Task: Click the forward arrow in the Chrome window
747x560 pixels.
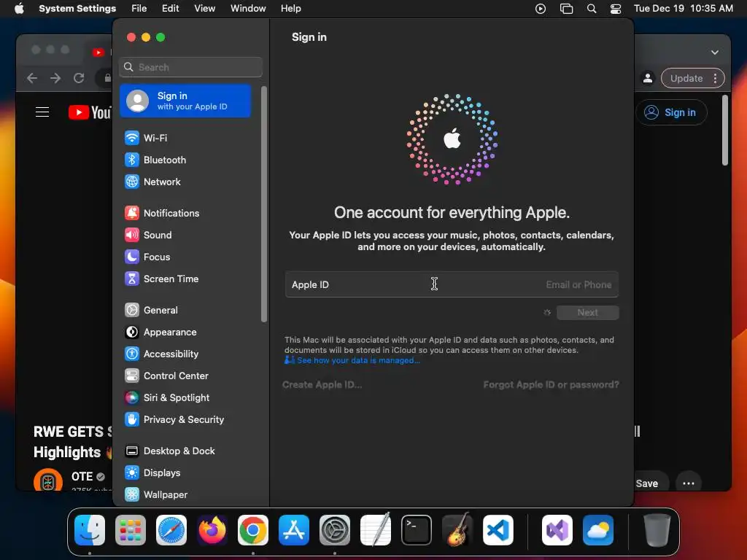Action: (x=55, y=78)
